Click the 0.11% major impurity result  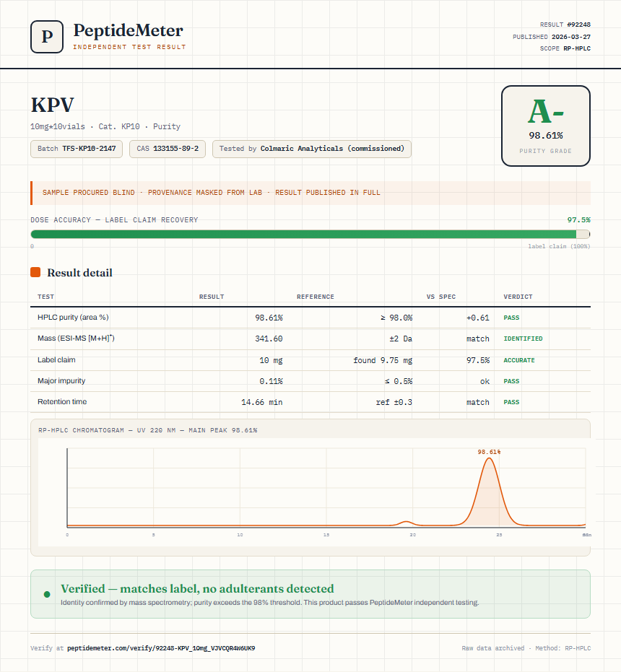click(x=271, y=381)
